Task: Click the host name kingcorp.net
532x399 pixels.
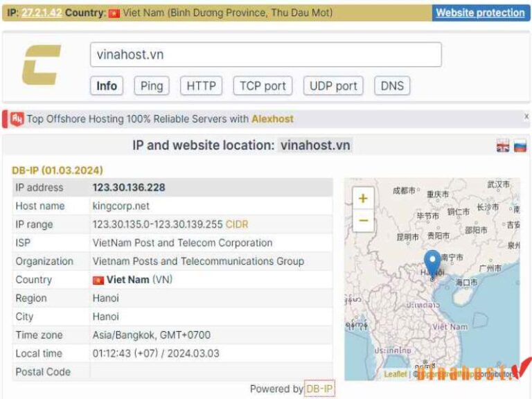Action: pyautogui.click(x=121, y=206)
